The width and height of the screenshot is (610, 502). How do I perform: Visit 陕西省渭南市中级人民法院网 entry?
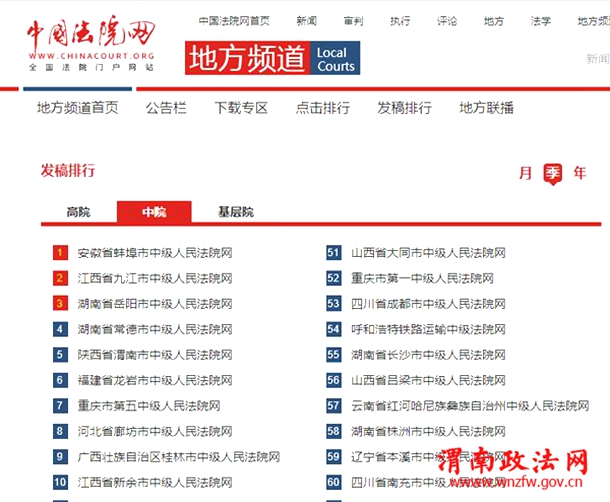click(x=155, y=355)
